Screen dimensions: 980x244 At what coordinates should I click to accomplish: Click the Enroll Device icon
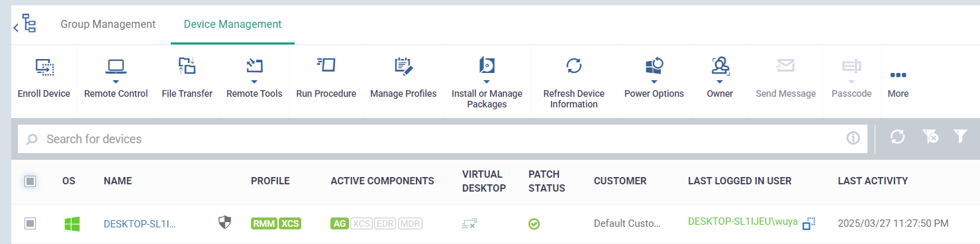[x=44, y=66]
